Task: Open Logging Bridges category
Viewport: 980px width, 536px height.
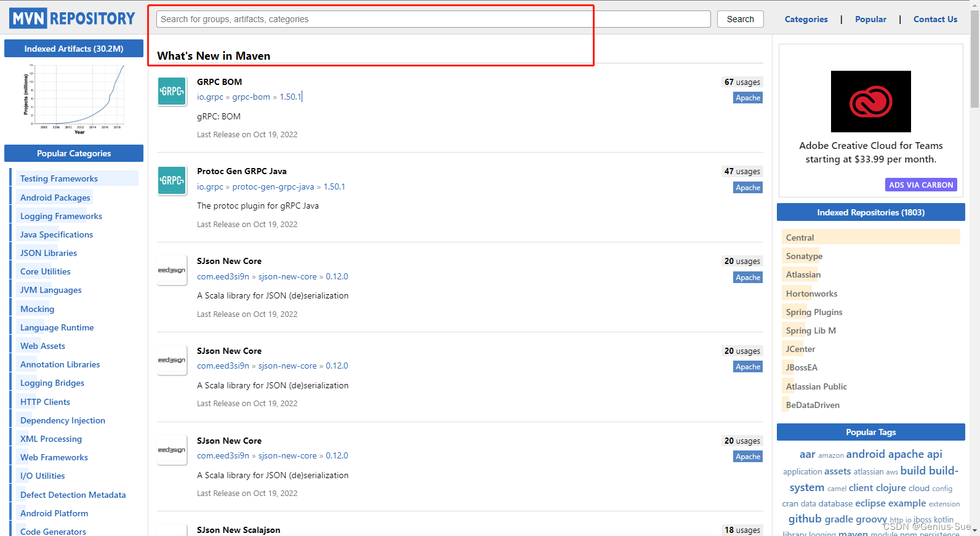Action: pos(52,383)
